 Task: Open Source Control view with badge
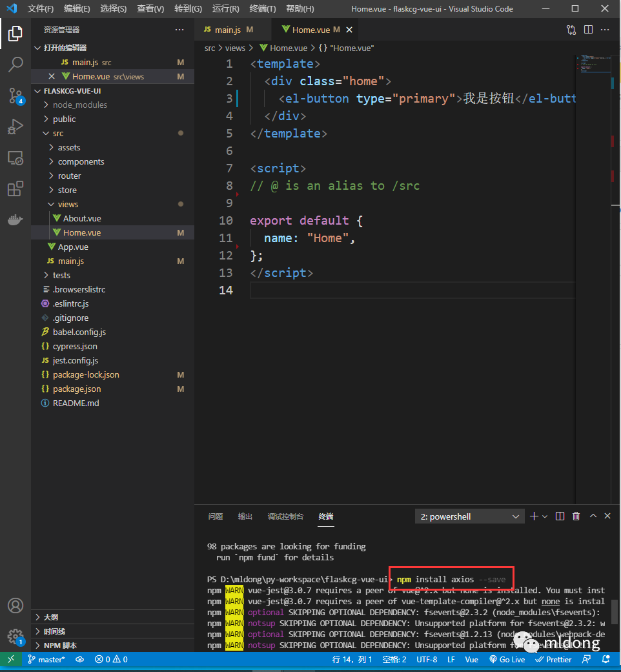click(x=15, y=96)
